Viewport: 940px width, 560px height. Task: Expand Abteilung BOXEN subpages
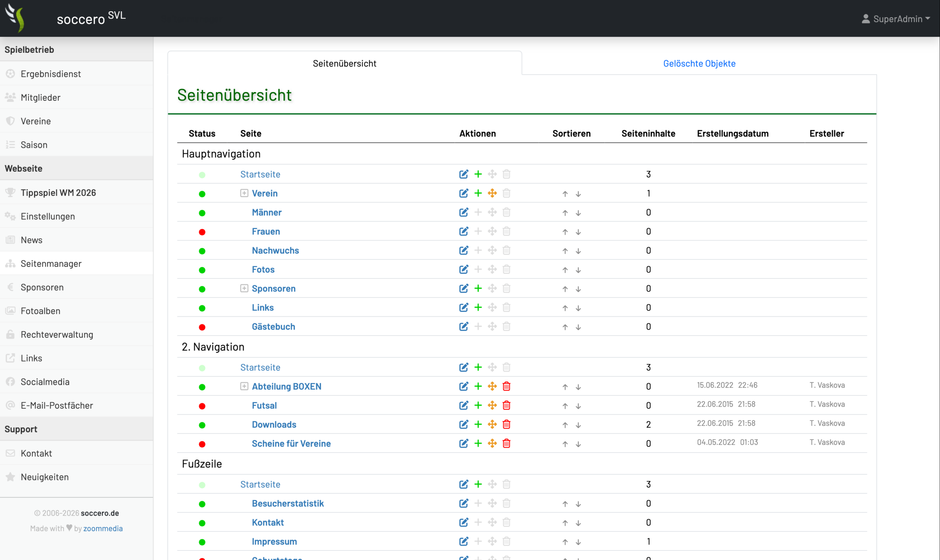[x=244, y=386]
